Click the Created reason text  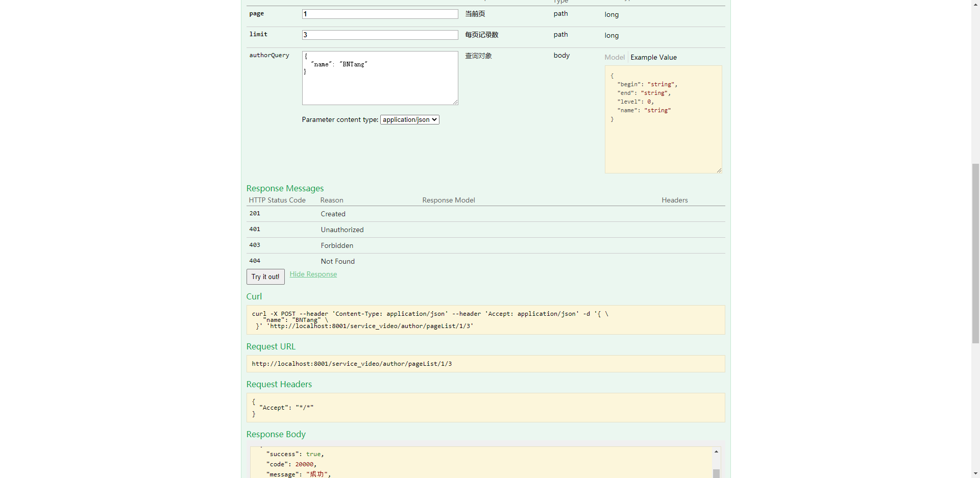point(333,214)
